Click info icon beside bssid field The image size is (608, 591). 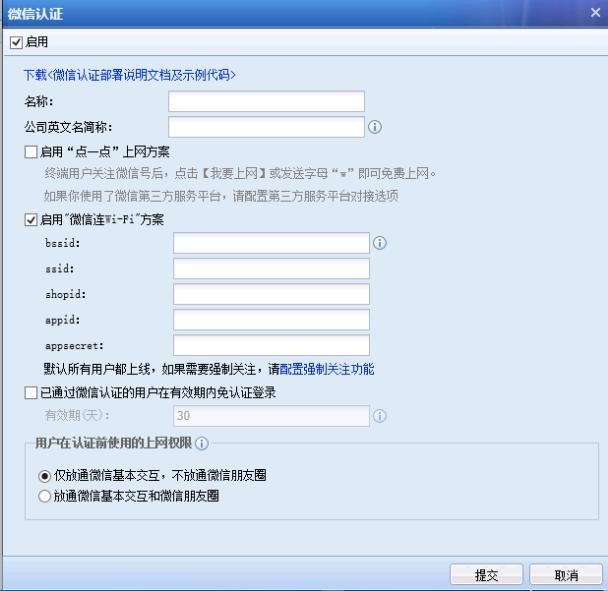coord(380,243)
